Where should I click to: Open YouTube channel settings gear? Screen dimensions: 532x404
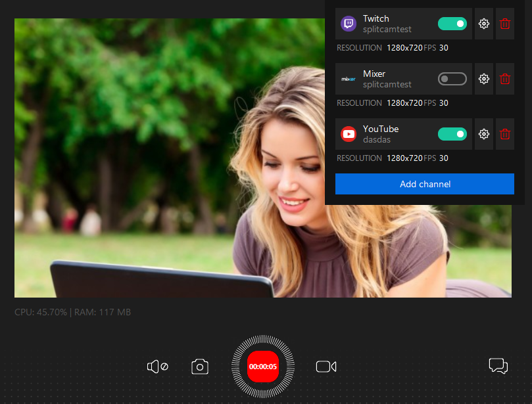point(483,134)
